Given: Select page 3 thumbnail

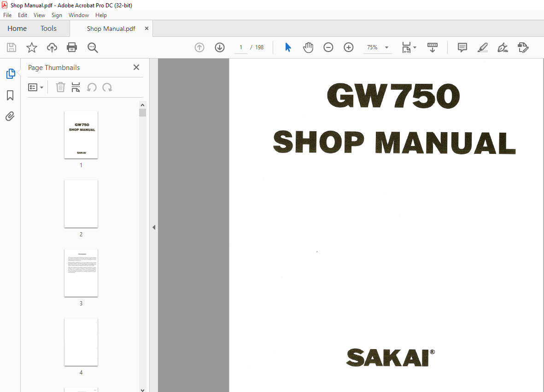Looking at the screenshot, I should (x=81, y=273).
